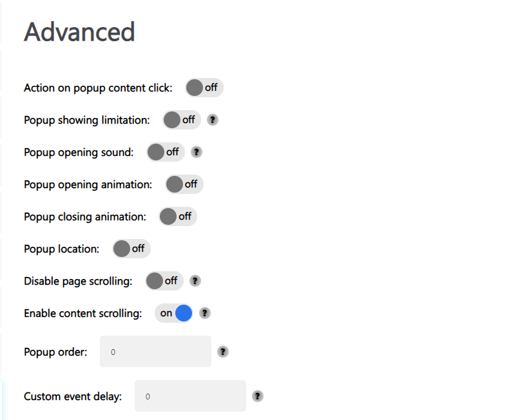The height and width of the screenshot is (420, 522).
Task: Enable the Popup location toggle
Action: point(131,249)
